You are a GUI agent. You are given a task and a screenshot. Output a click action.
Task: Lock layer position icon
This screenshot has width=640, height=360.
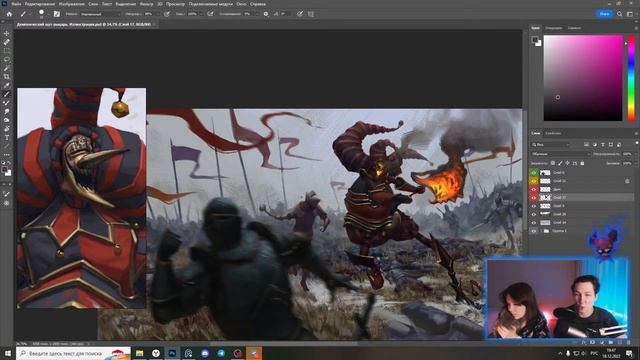[x=567, y=163]
